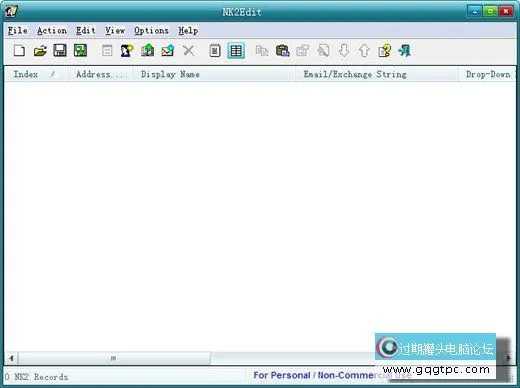
Task: Click the horizontal scrollbar right arrow
Action: point(508,358)
